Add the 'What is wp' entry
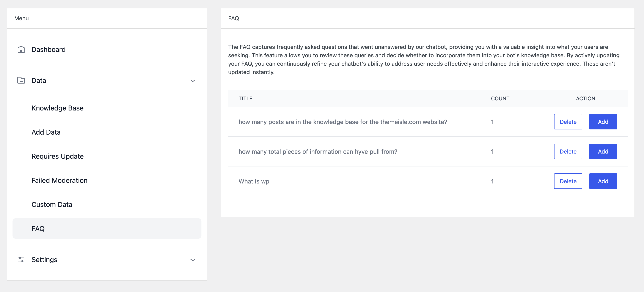Screen dimensions: 644x292 click(603, 181)
